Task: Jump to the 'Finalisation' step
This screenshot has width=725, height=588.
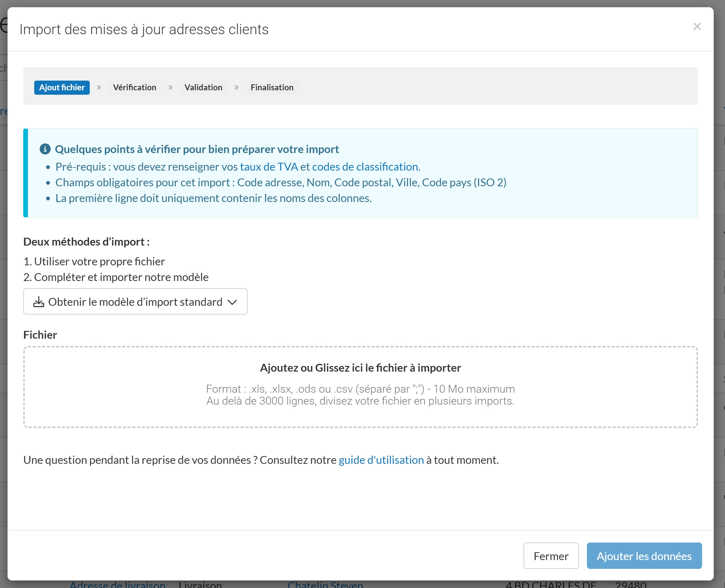Action: [x=272, y=87]
